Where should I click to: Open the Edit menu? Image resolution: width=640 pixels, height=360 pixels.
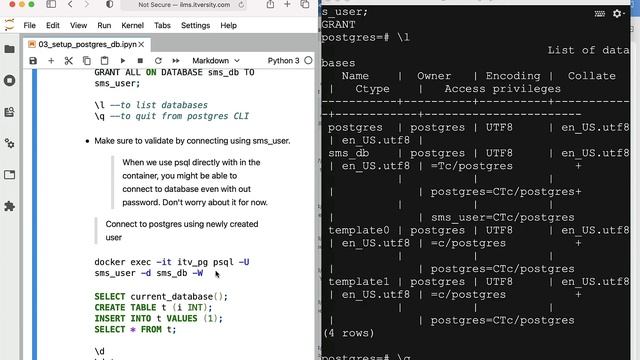pyautogui.click(x=53, y=25)
